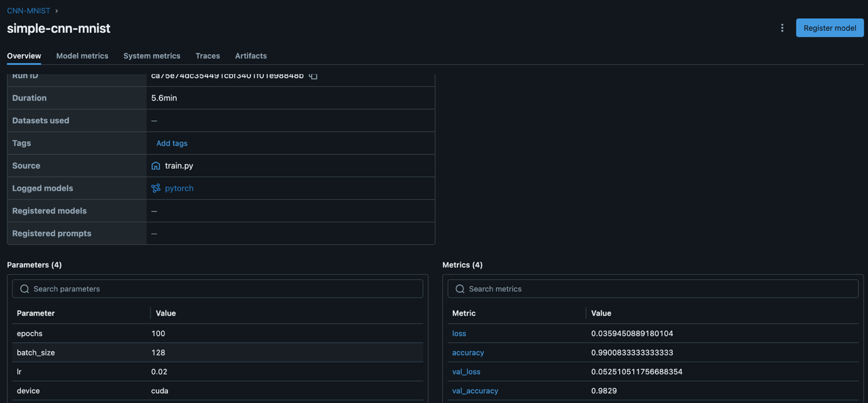Viewport: 868px width, 403px height.
Task: Open the loss metric link
Action: pyautogui.click(x=459, y=334)
